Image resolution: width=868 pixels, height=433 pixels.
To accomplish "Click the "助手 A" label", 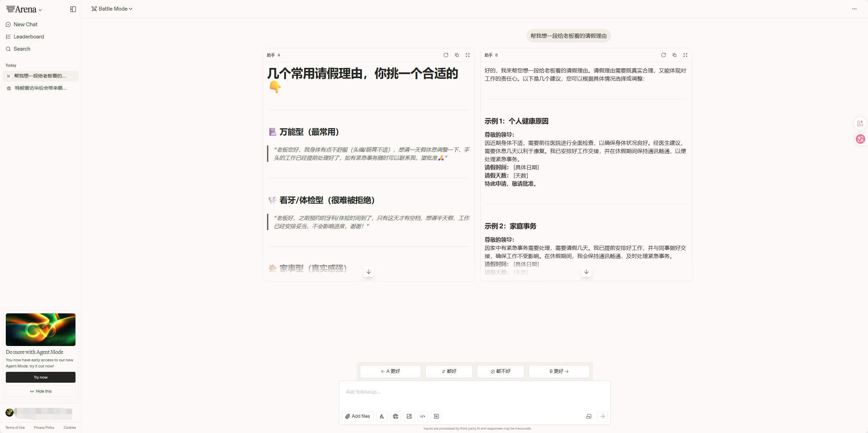I will click(x=273, y=55).
